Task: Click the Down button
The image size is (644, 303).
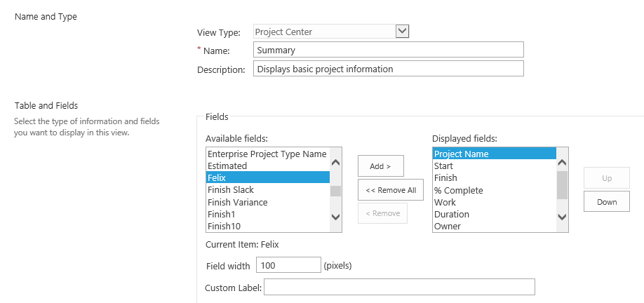Action: (x=606, y=202)
